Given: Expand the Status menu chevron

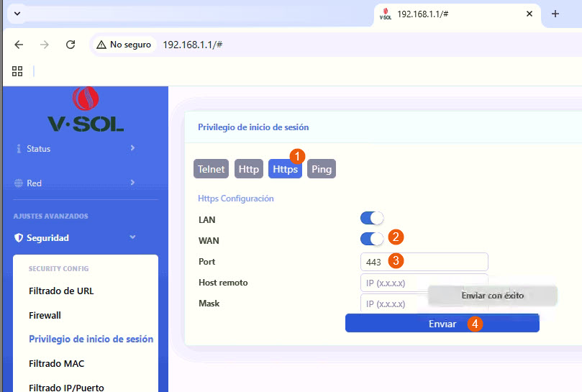Looking at the screenshot, I should 132,148.
